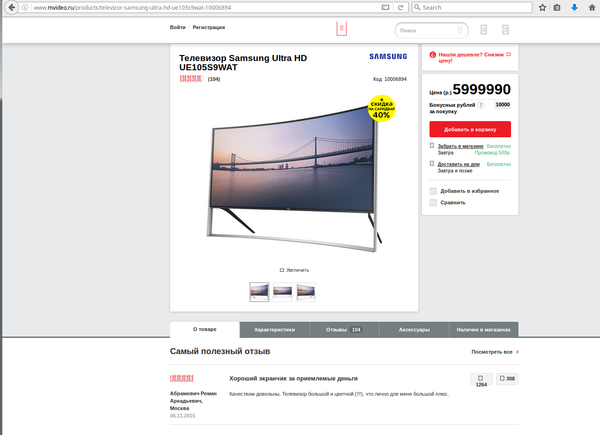
Task: Check the 'Добавить в избранное' checkbox
Action: coord(433,191)
